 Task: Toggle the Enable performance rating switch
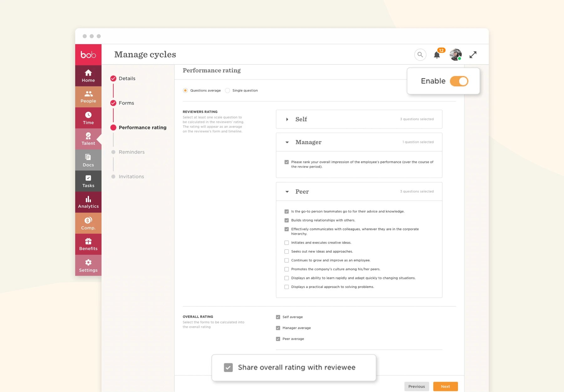pyautogui.click(x=459, y=81)
